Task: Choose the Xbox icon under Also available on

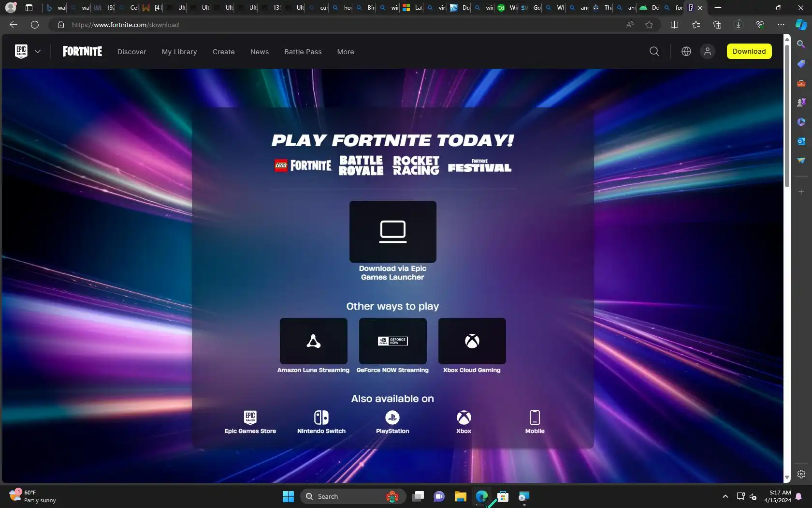Action: pyautogui.click(x=464, y=417)
